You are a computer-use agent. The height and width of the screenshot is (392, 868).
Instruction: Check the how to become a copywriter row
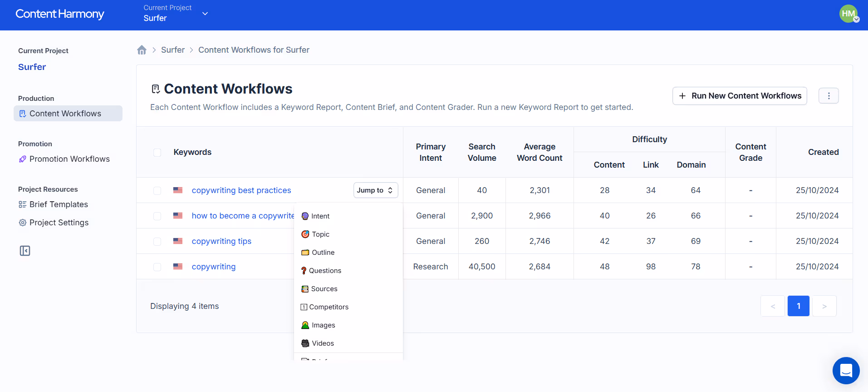point(157,216)
